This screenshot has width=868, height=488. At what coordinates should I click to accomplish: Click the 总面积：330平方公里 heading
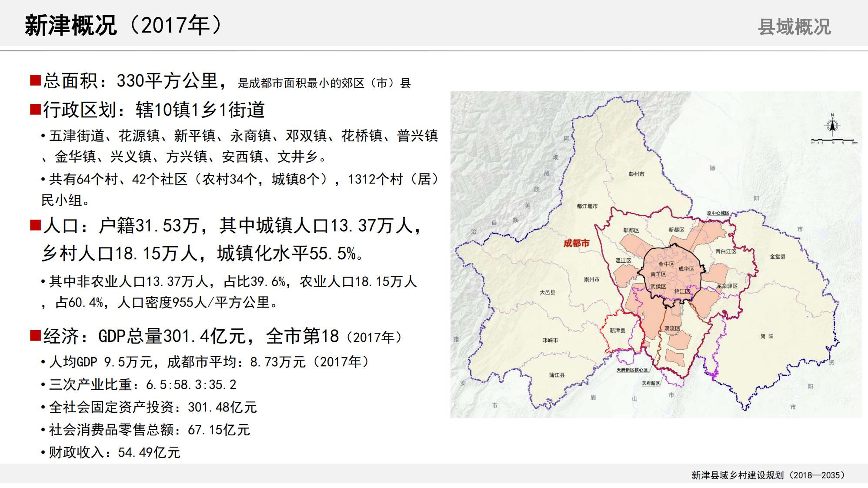click(130, 81)
